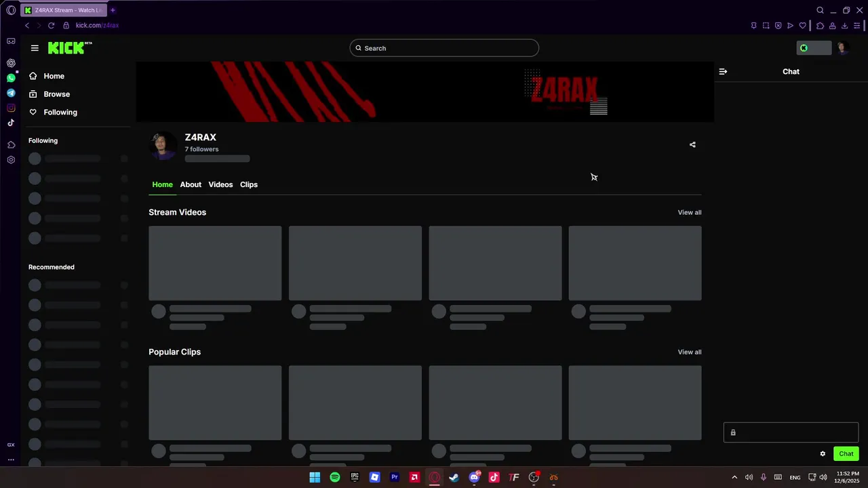
Task: Open the send-to-flow arrow icon
Action: tap(790, 26)
